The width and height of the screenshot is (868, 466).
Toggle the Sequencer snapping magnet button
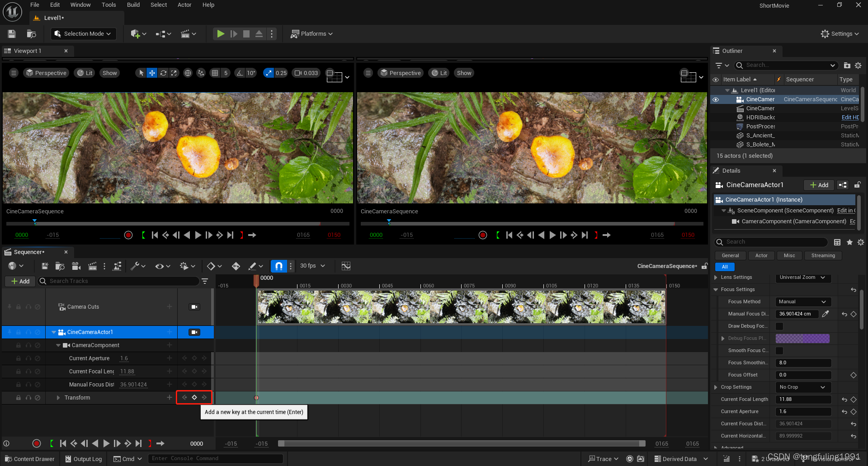coord(279,266)
